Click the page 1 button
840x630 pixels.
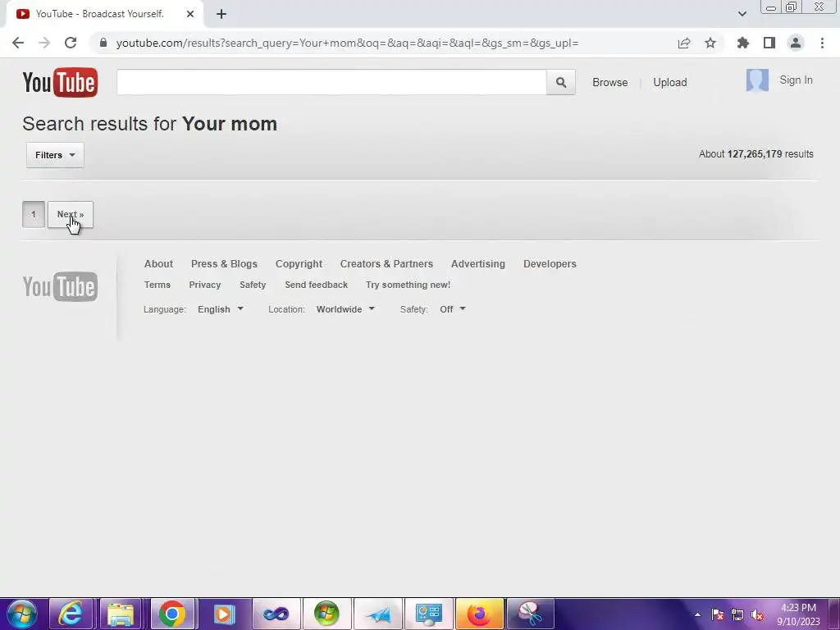33,214
